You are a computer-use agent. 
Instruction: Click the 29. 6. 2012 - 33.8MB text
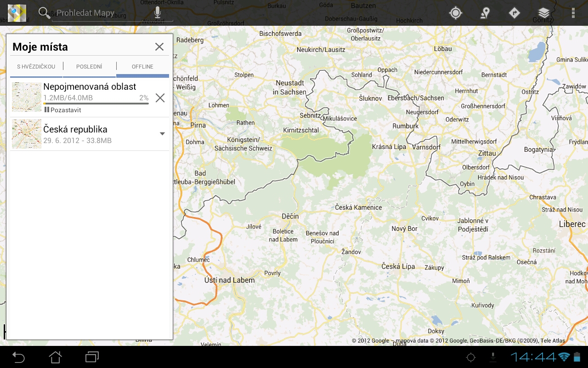[x=77, y=141]
